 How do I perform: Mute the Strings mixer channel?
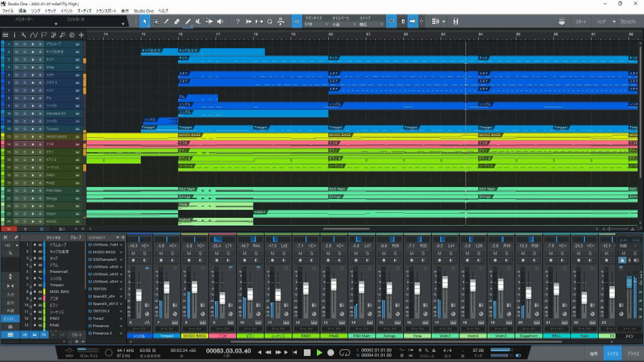click(383, 253)
